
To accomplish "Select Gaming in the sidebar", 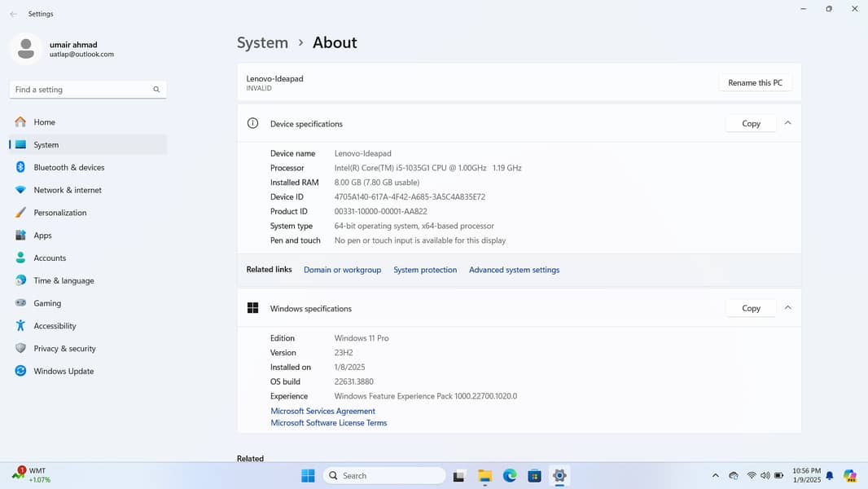I will (x=46, y=303).
